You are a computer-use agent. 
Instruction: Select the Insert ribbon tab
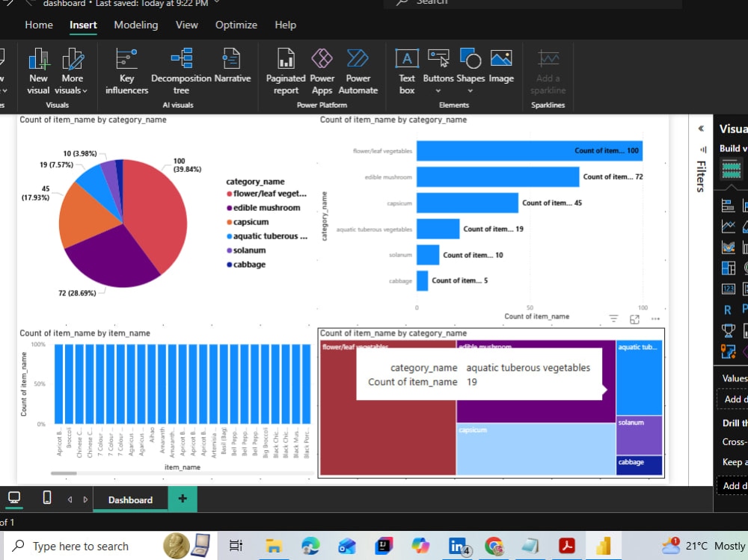83,25
